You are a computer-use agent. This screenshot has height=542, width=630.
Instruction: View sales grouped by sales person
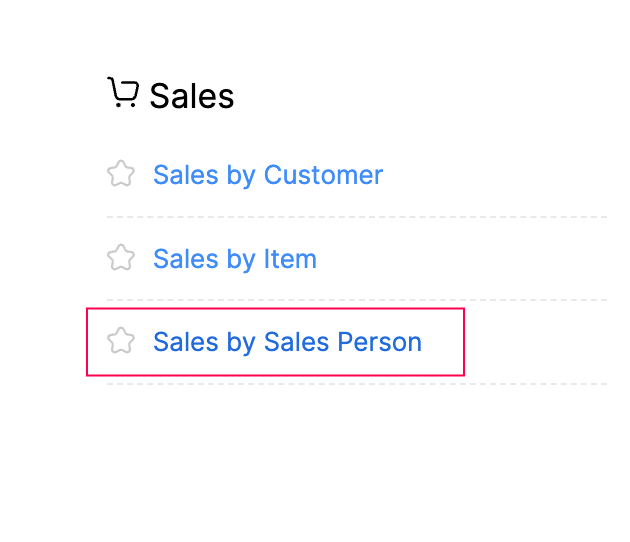287,342
